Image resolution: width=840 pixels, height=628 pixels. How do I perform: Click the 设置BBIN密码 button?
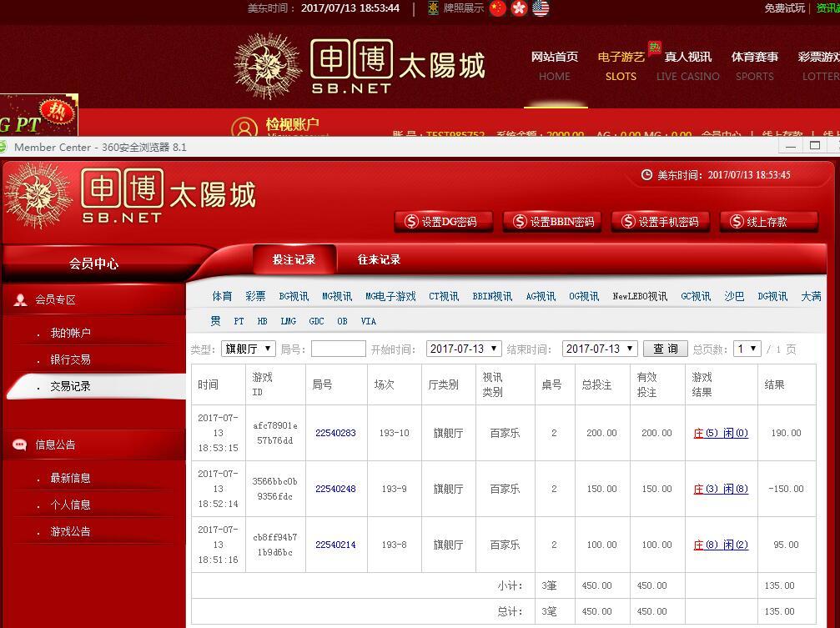(551, 221)
